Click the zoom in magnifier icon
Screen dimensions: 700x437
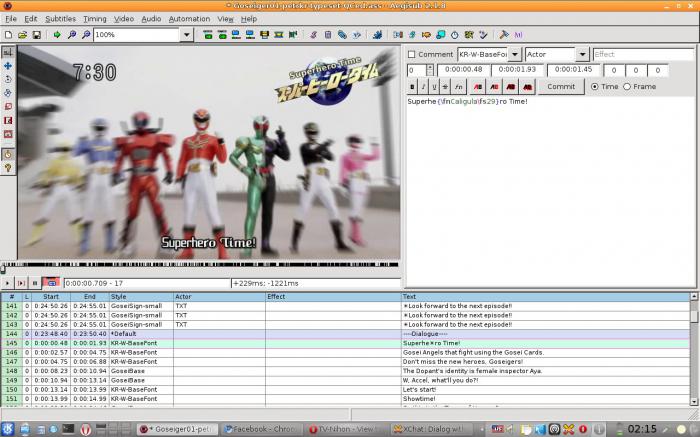pos(71,34)
